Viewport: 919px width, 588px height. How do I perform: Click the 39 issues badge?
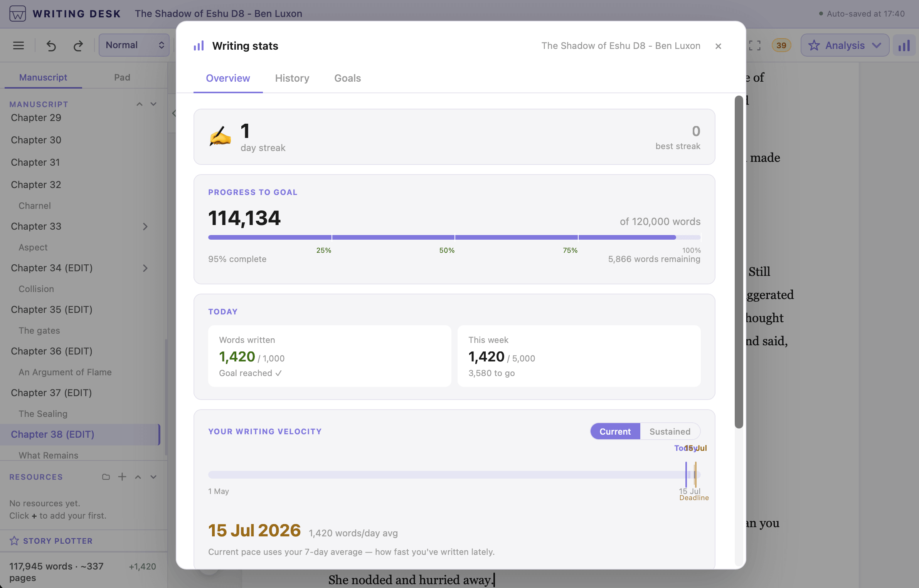(781, 45)
